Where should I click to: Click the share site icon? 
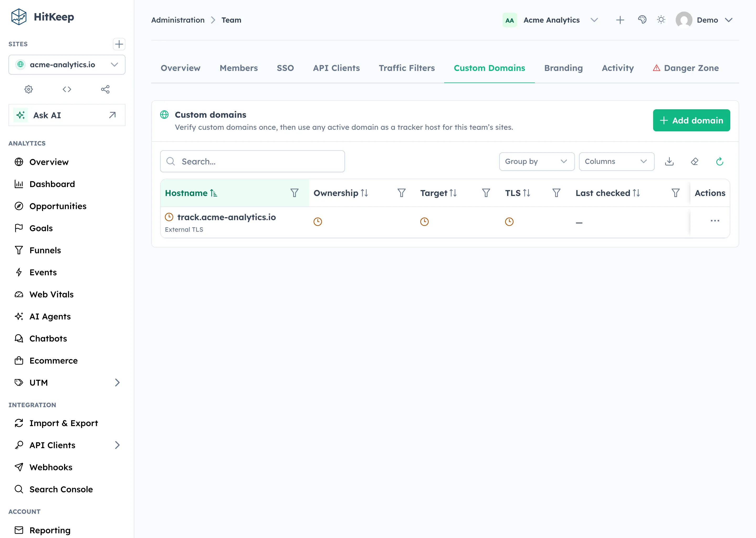pyautogui.click(x=105, y=89)
